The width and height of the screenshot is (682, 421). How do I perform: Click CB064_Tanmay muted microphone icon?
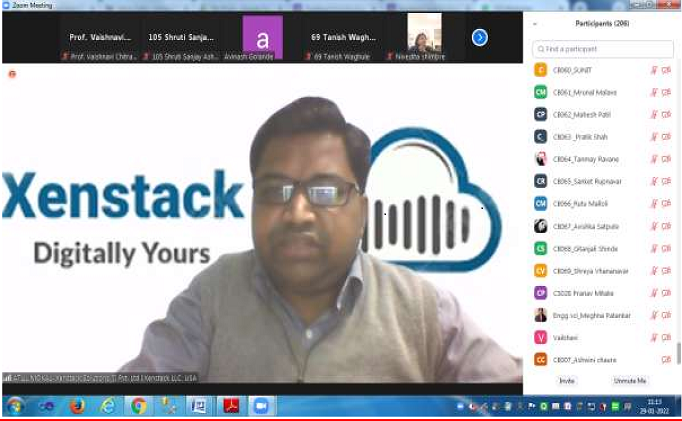click(x=654, y=159)
